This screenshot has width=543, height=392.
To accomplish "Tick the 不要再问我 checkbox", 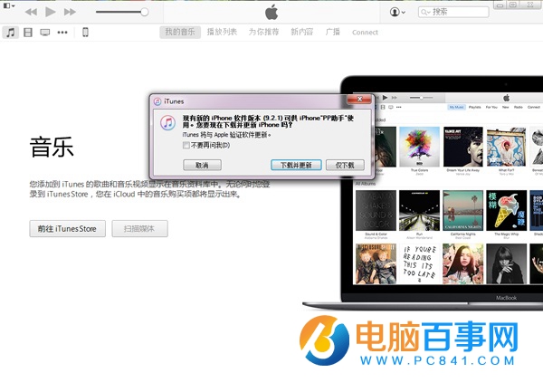I will pyautogui.click(x=186, y=145).
